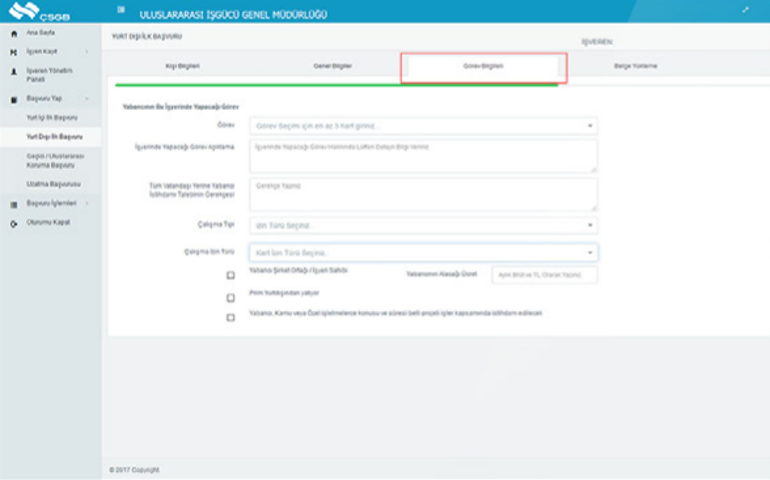Open the Belge Yükleme tab
The image size is (770, 480).
[635, 66]
